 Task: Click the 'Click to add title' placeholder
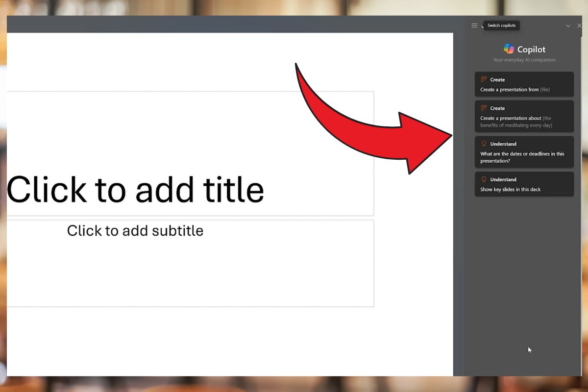pyautogui.click(x=190, y=153)
